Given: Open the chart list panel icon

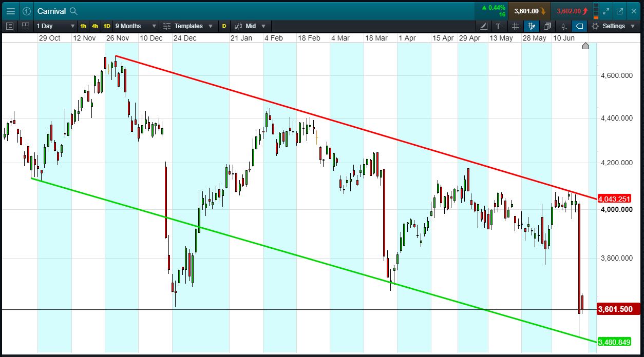Looking at the screenshot, I should pyautogui.click(x=10, y=26).
